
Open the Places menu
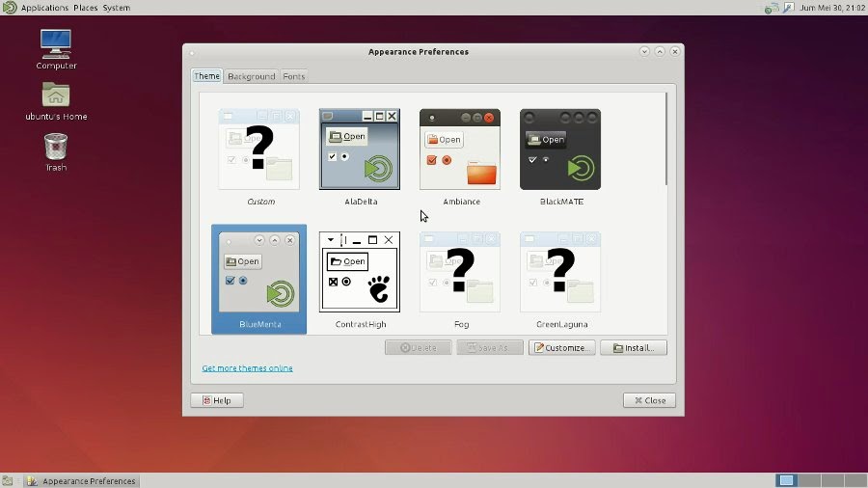point(85,8)
